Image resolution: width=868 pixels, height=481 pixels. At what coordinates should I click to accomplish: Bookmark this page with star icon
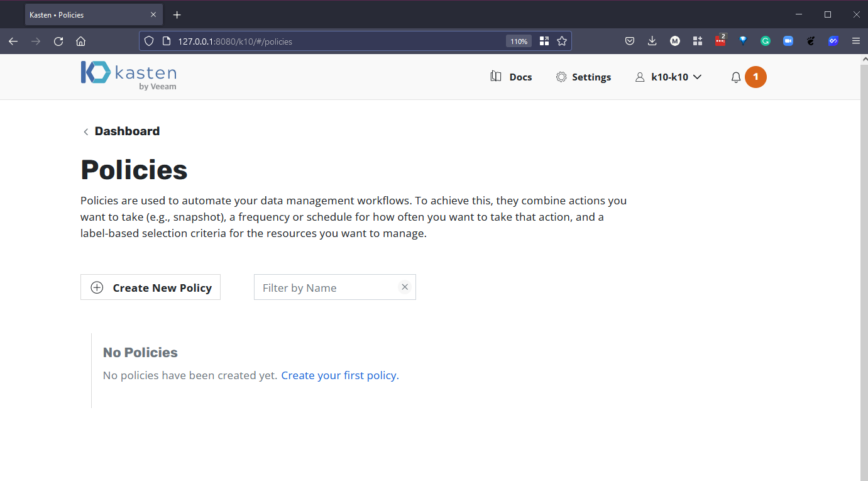(x=562, y=41)
